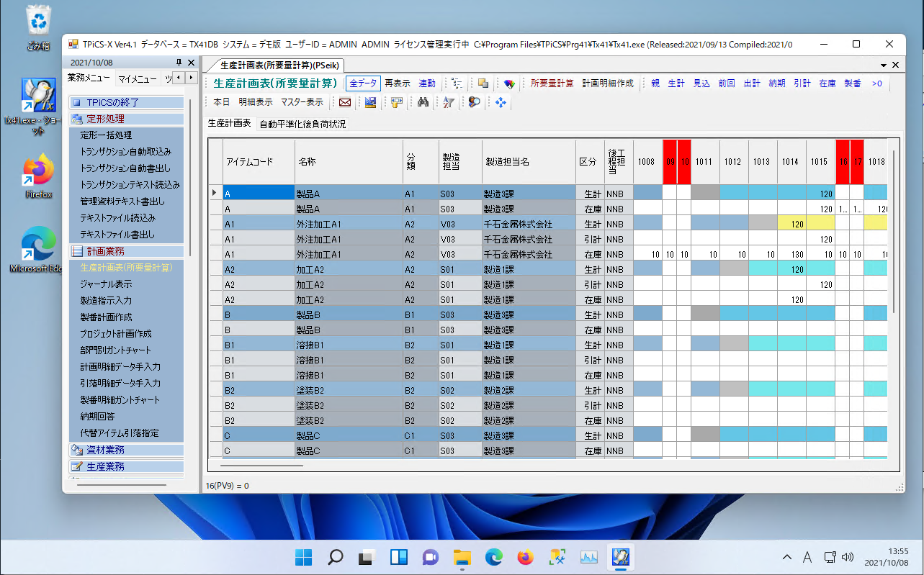Click the envelope mail icon in toolbar
The width and height of the screenshot is (924, 575).
(x=345, y=102)
